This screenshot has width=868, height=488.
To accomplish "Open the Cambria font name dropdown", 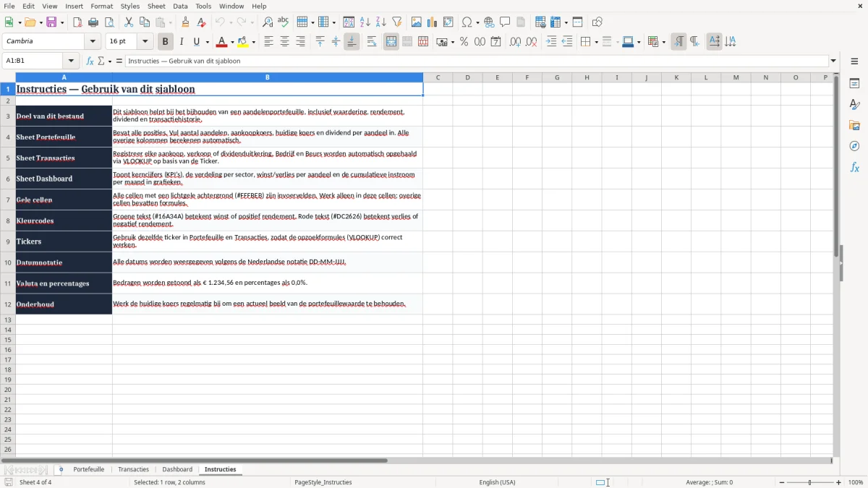I will [93, 42].
